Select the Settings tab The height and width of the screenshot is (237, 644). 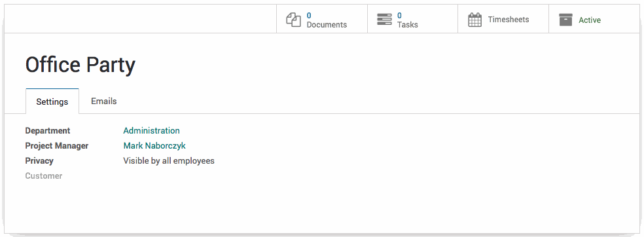click(52, 101)
